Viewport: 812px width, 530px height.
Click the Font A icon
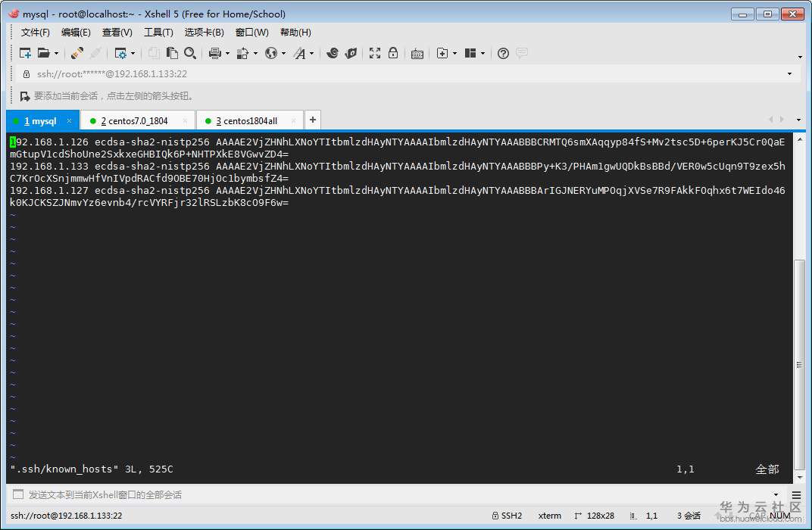tap(300, 53)
